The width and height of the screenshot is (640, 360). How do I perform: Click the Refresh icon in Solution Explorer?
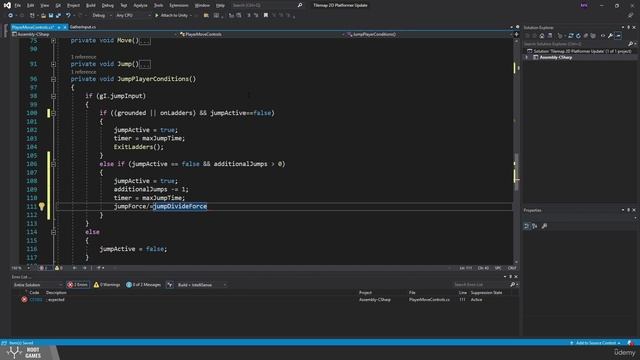click(578, 36)
